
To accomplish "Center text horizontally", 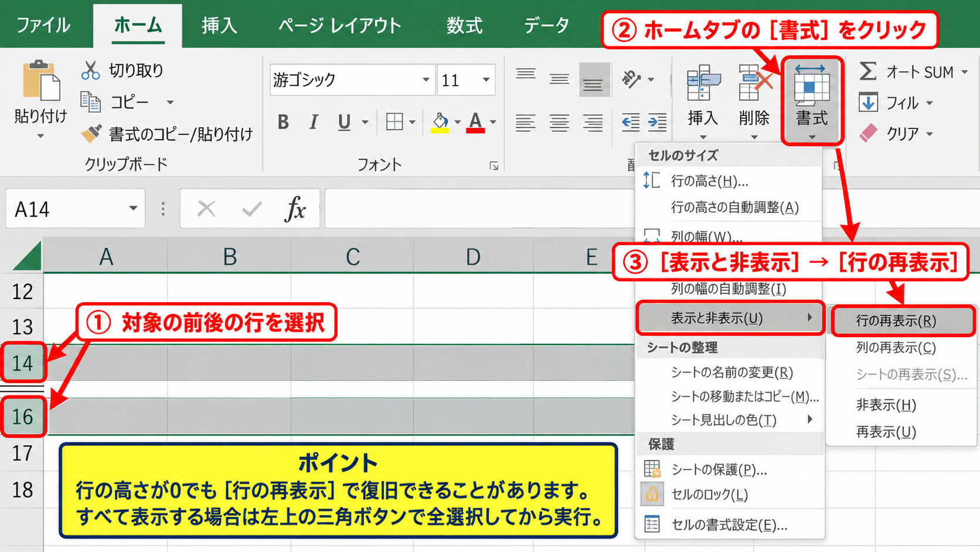I will [x=559, y=123].
